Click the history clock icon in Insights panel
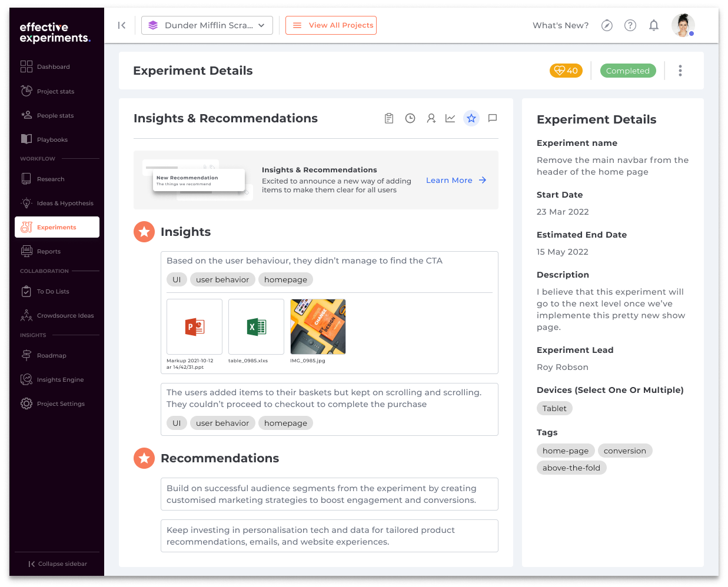728x587 pixels. pos(410,118)
